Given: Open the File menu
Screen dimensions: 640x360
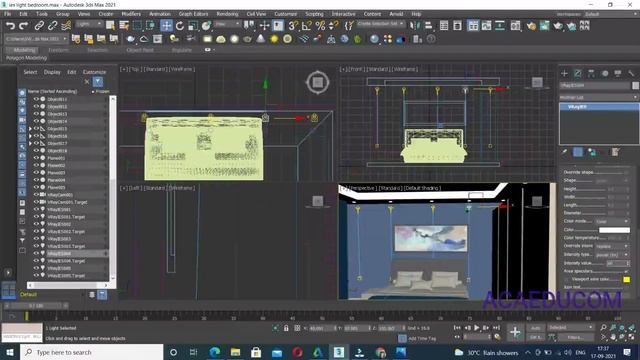Looking at the screenshot, I should coord(7,14).
